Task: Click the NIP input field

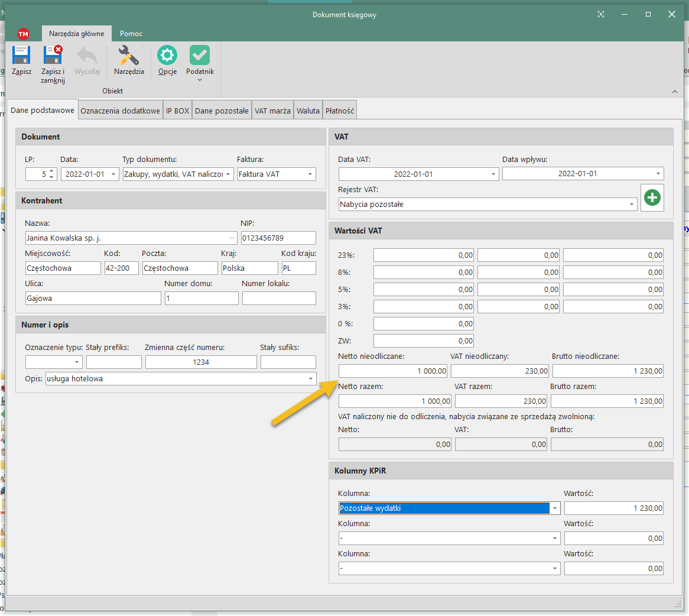Action: 278,238
